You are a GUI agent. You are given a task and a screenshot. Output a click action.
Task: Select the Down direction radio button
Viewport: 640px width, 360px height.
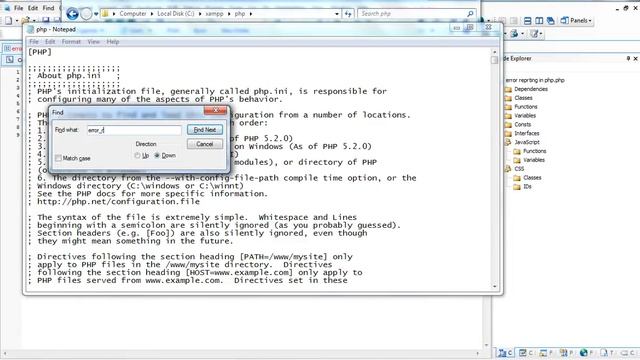click(157, 156)
